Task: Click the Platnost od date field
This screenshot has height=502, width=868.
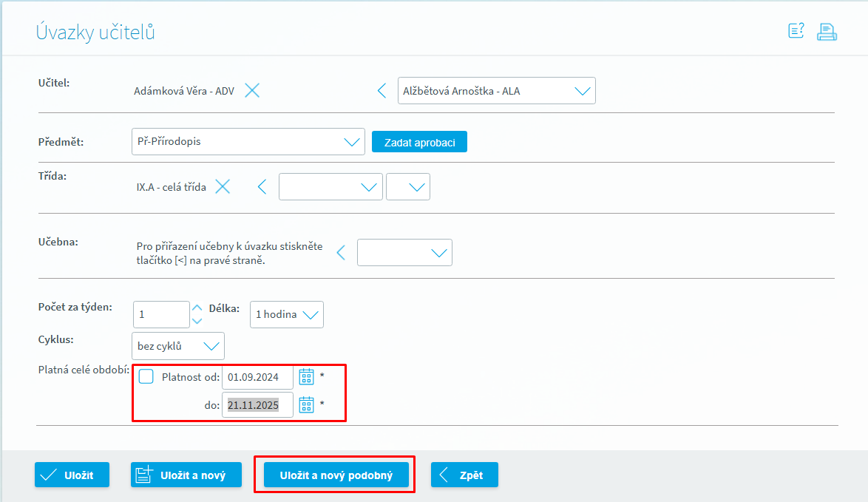Action: (257, 377)
